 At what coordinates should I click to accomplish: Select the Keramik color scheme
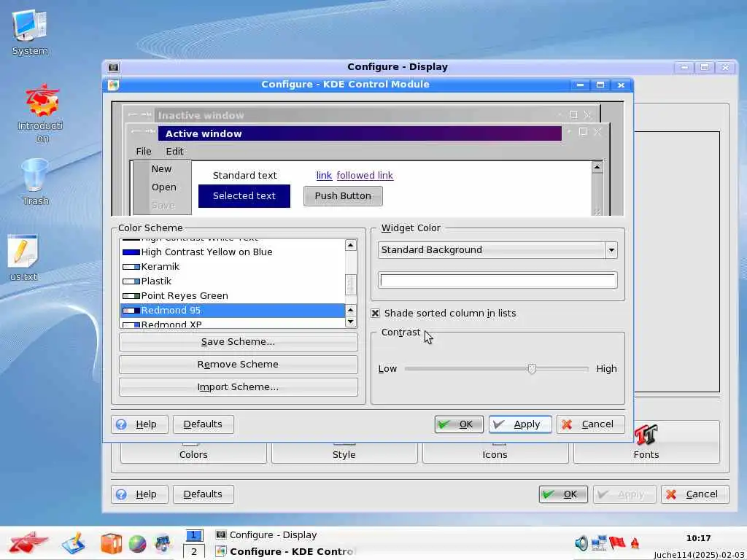click(233, 267)
